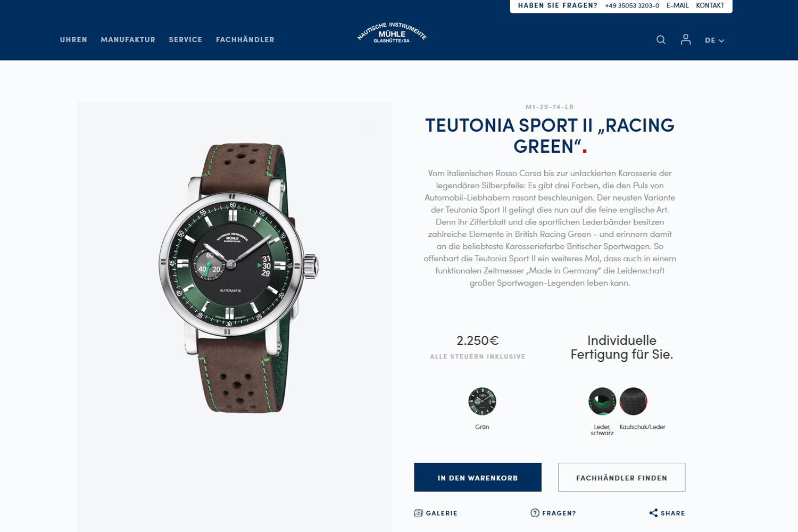This screenshot has width=798, height=532.
Task: Choose the Kautschuk/Leder strap option
Action: (x=633, y=401)
